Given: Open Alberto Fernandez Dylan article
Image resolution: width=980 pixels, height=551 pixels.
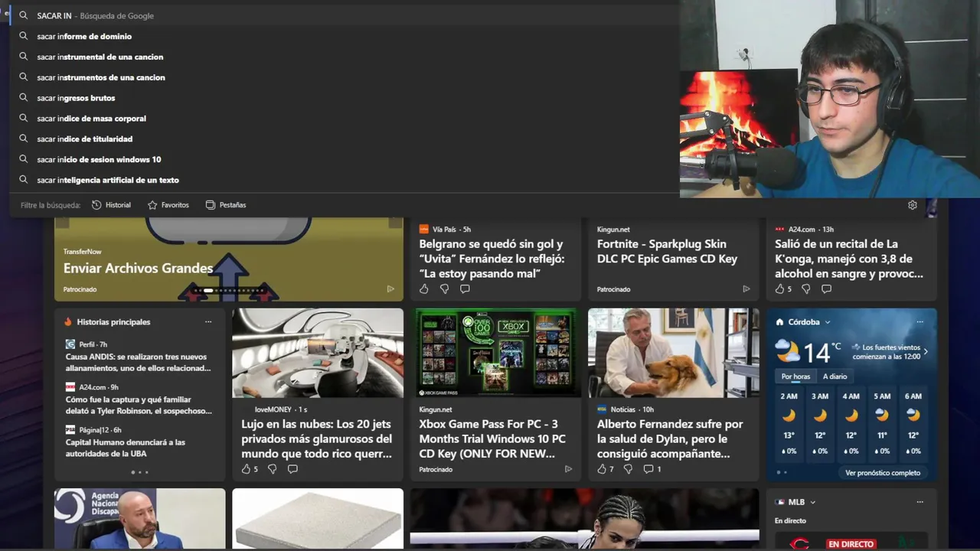Looking at the screenshot, I should (x=670, y=439).
